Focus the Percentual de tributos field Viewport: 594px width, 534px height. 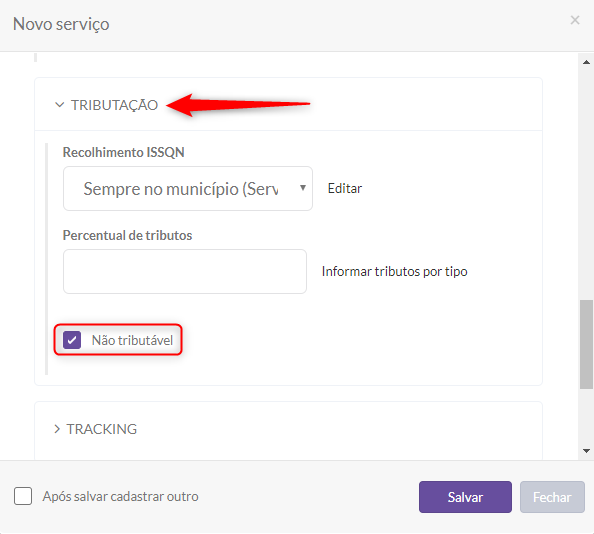pyautogui.click(x=185, y=271)
